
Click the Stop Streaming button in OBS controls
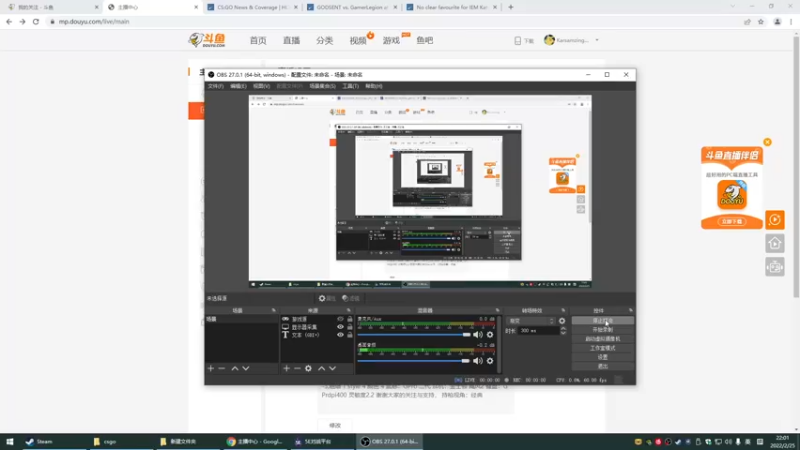click(x=603, y=321)
